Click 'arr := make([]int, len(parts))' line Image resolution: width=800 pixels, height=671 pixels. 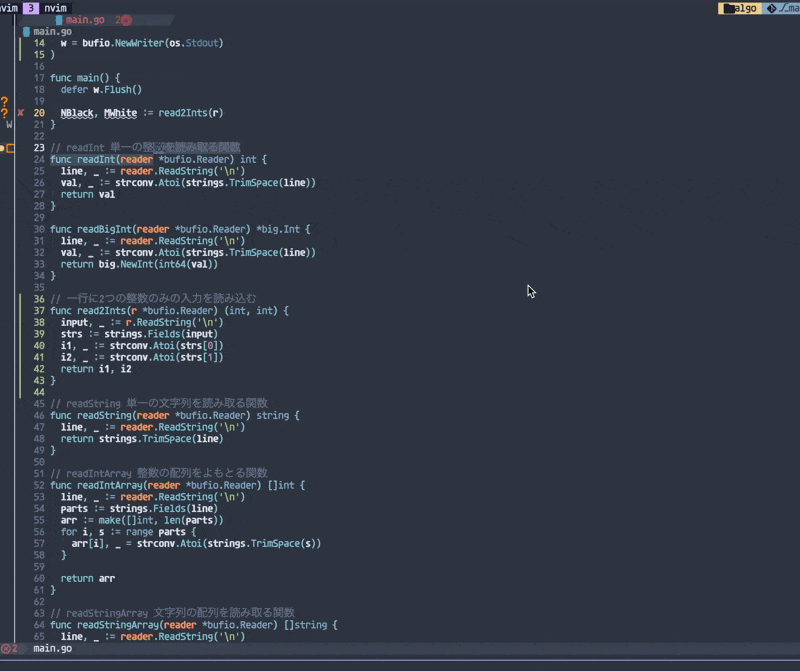(x=142, y=520)
